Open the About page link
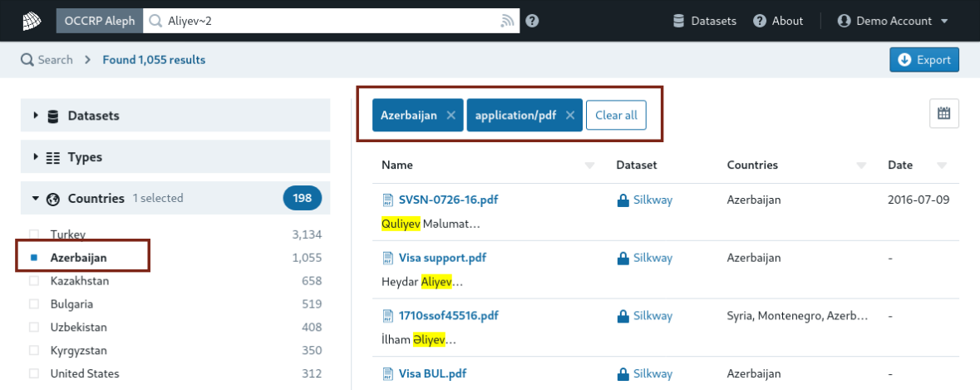This screenshot has height=390, width=980. 778,21
